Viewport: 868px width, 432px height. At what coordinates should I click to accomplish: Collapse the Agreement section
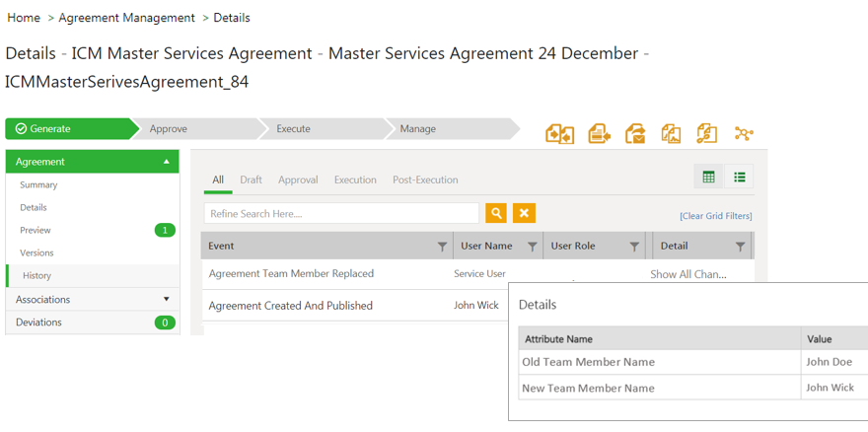point(166,162)
